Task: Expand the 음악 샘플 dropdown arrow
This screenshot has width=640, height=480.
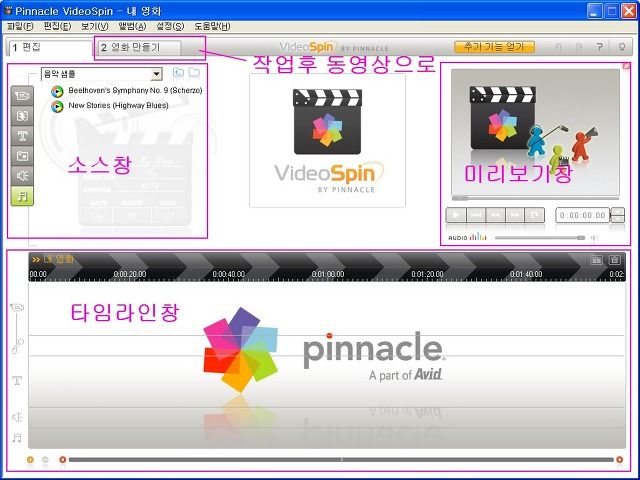Action: pos(156,74)
